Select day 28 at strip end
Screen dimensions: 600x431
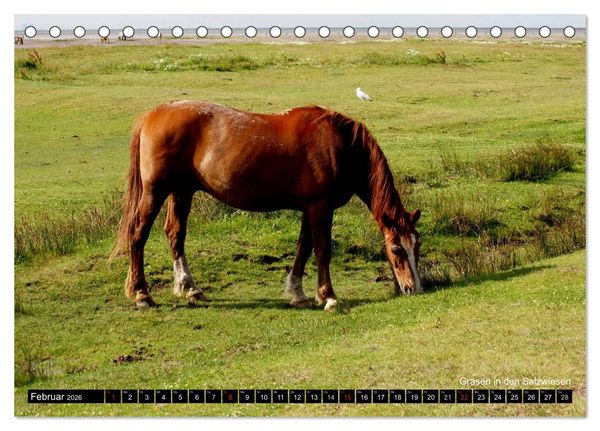pyautogui.click(x=564, y=397)
